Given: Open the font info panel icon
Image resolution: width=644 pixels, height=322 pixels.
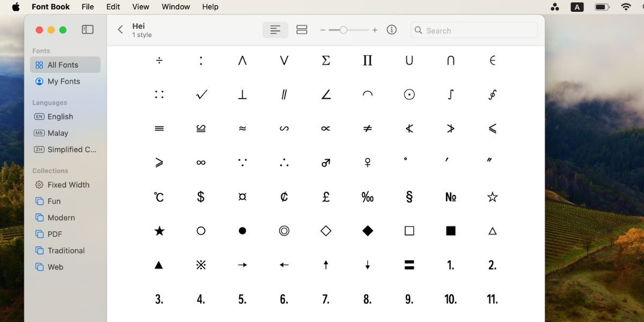Looking at the screenshot, I should 391,30.
